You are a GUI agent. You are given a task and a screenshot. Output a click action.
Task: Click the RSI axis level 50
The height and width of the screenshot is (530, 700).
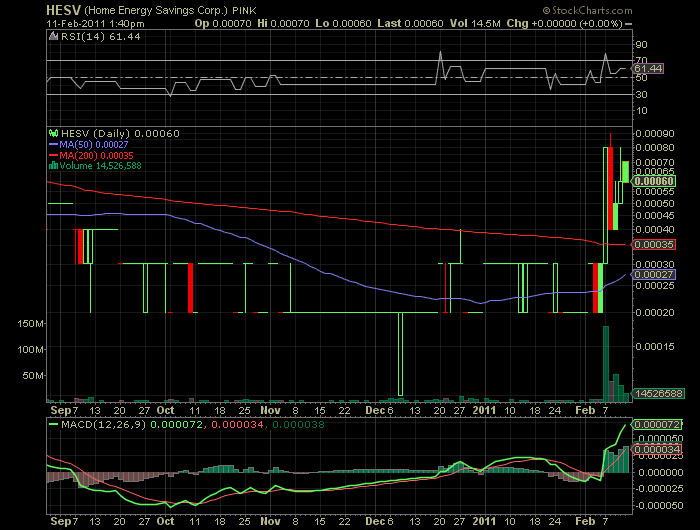click(642, 77)
